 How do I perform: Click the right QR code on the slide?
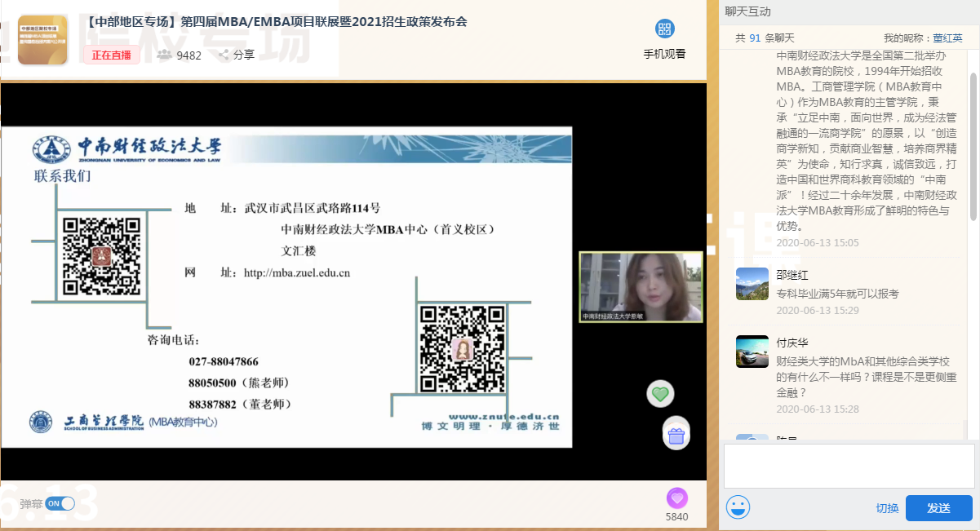click(463, 350)
